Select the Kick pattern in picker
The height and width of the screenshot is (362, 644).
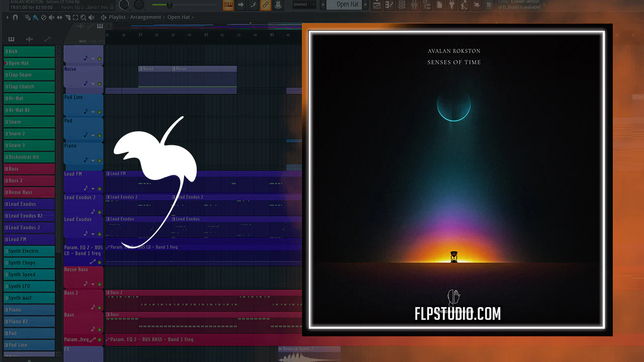[29, 51]
